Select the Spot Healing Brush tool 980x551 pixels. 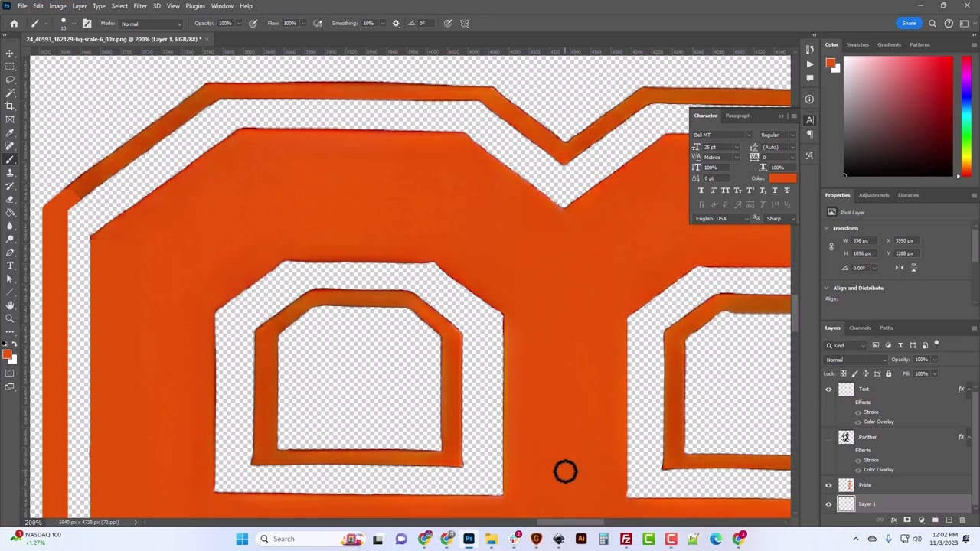tap(10, 146)
